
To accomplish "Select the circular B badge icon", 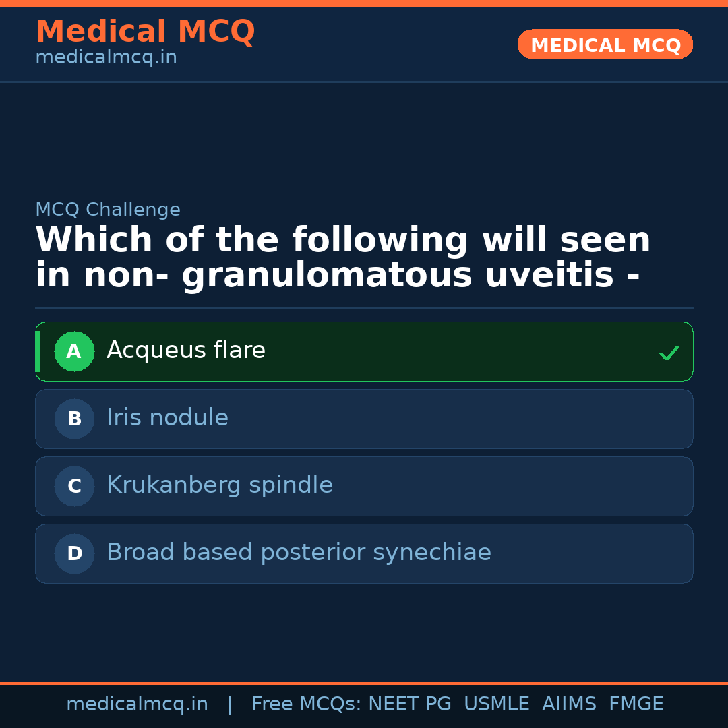I will pos(74,419).
